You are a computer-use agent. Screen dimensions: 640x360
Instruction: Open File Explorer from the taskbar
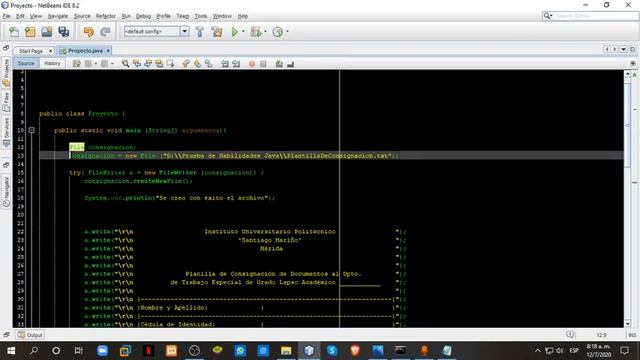tap(286, 351)
